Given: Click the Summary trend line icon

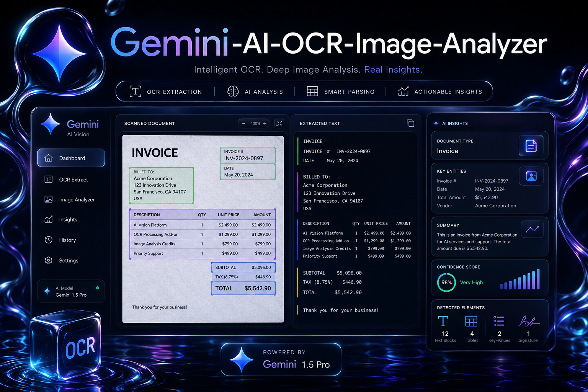Looking at the screenshot, I should [x=532, y=229].
